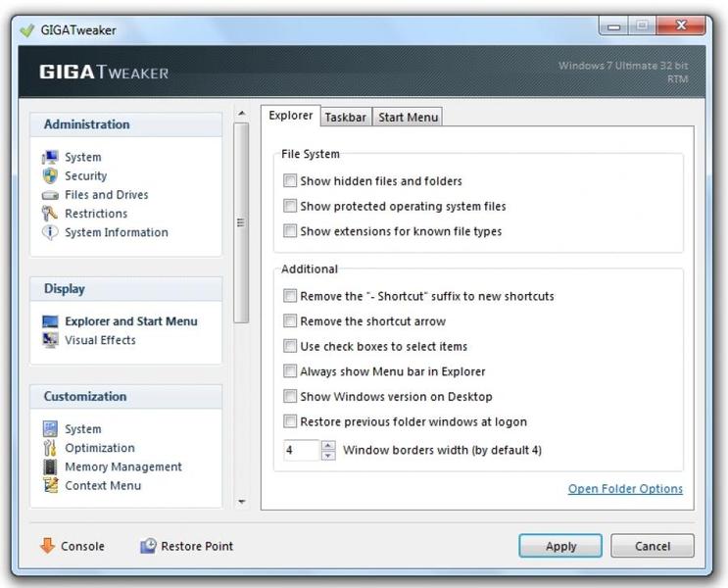
Task: Select Files and Drives item
Action: 107,195
